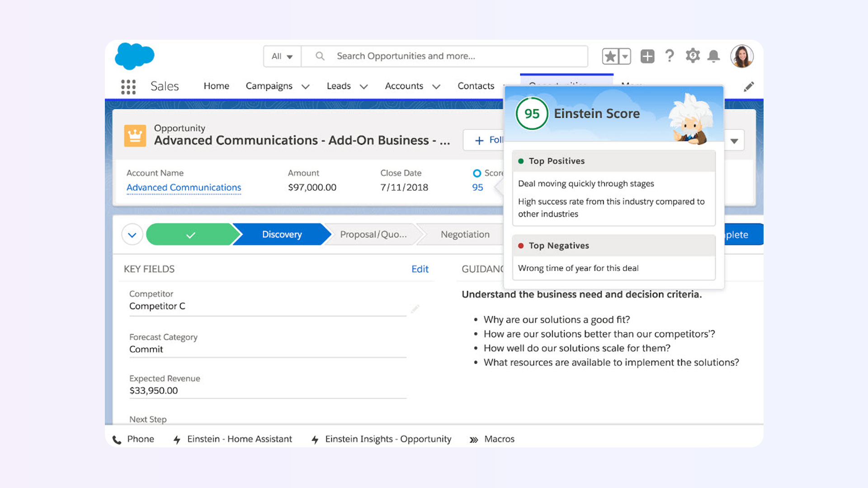Click 'Deal moving quickly through stages'
The width and height of the screenshot is (868, 488).
point(586,184)
